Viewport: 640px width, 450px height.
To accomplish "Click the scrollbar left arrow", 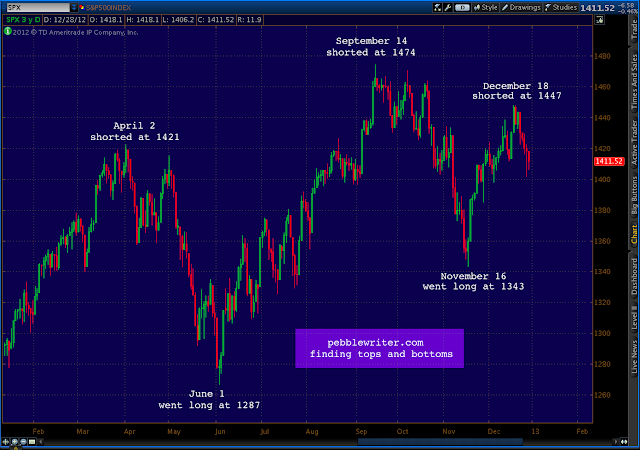I will coord(41,441).
